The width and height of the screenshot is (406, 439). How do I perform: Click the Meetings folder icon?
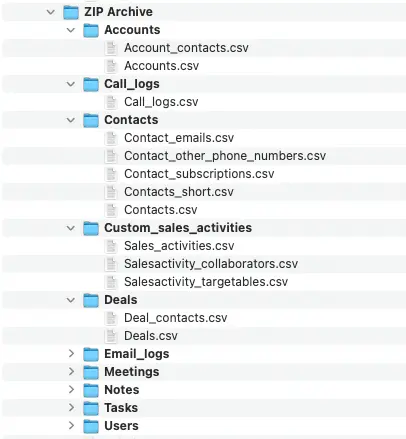[x=91, y=372]
